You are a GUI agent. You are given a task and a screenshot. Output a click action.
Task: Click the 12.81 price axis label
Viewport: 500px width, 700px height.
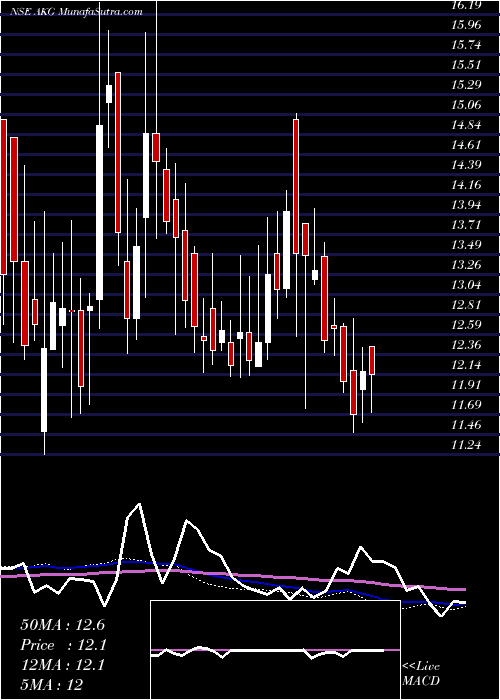click(466, 305)
